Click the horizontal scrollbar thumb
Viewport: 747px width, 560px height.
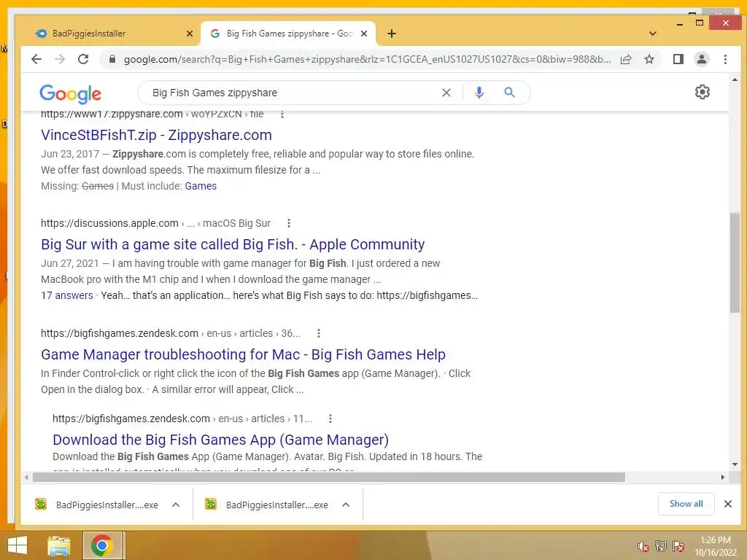click(329, 477)
